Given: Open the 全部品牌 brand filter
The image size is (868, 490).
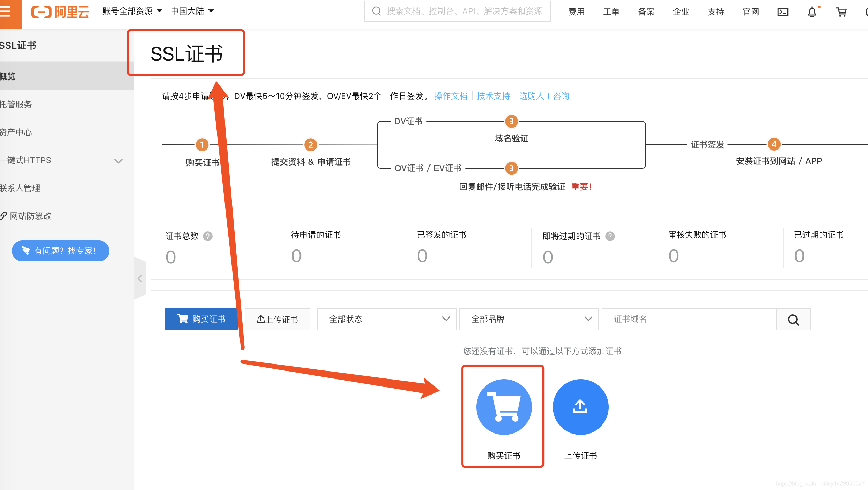Looking at the screenshot, I should click(x=529, y=319).
